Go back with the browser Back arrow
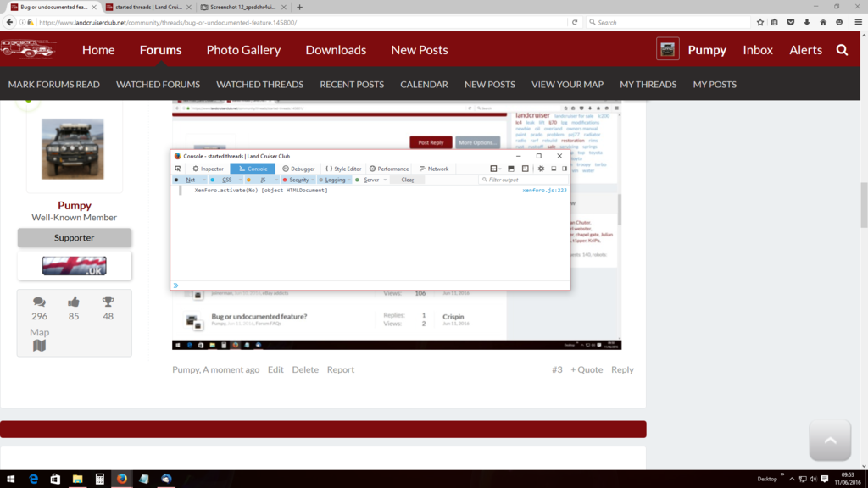868x488 pixels. point(9,22)
